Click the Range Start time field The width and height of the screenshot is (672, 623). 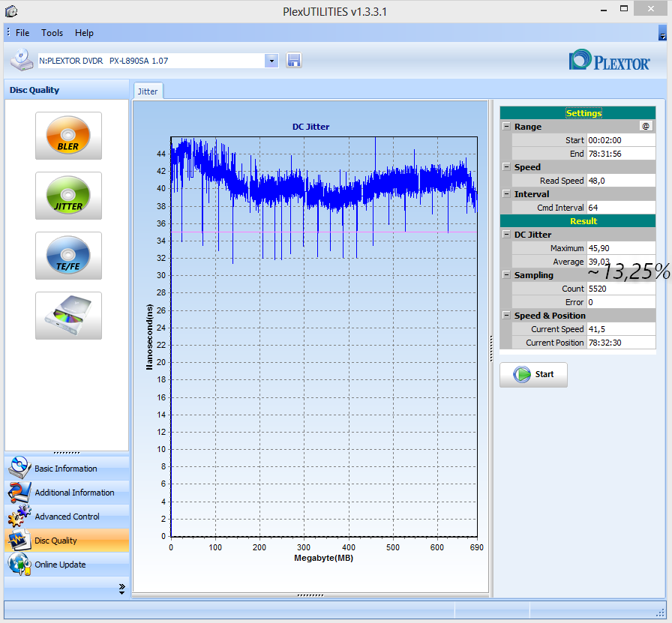point(620,140)
